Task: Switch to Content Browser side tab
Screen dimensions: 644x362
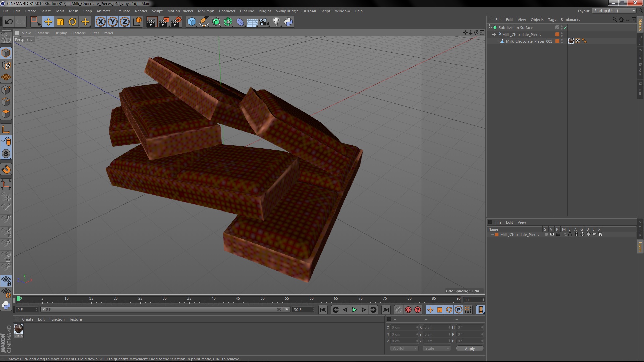Action: (x=640, y=62)
